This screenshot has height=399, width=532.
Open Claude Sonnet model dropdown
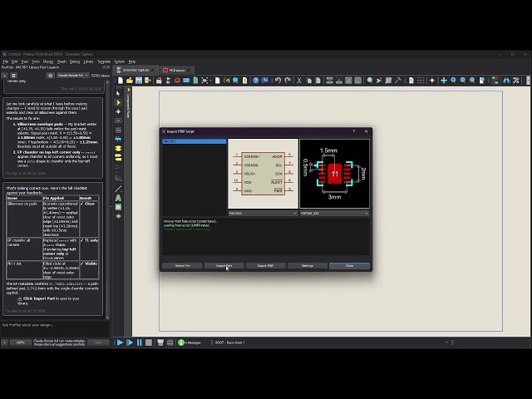point(72,76)
